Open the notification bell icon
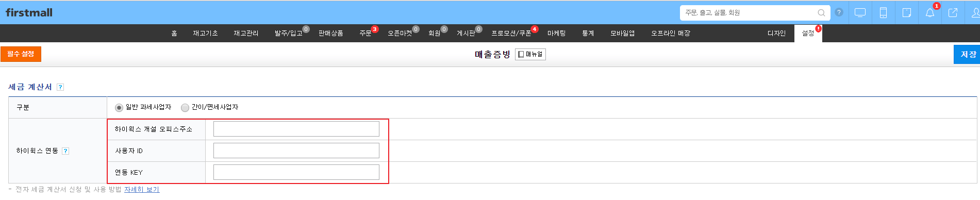The image size is (980, 200). pos(930,13)
